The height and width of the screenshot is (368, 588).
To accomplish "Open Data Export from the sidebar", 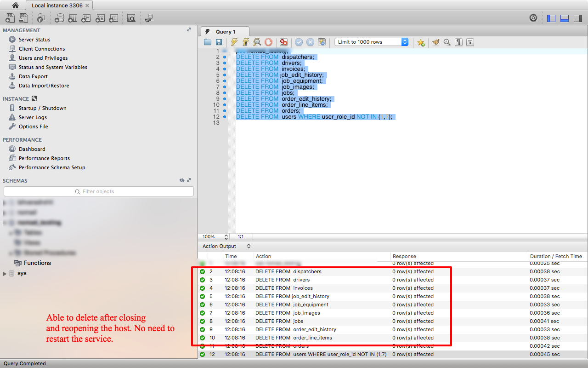I will click(x=33, y=76).
